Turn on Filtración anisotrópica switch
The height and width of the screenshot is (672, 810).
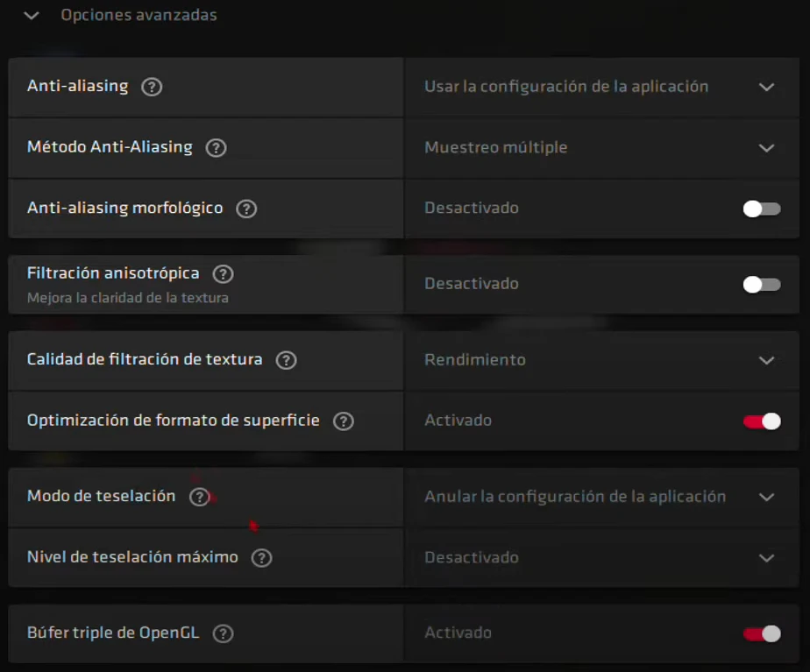click(761, 284)
